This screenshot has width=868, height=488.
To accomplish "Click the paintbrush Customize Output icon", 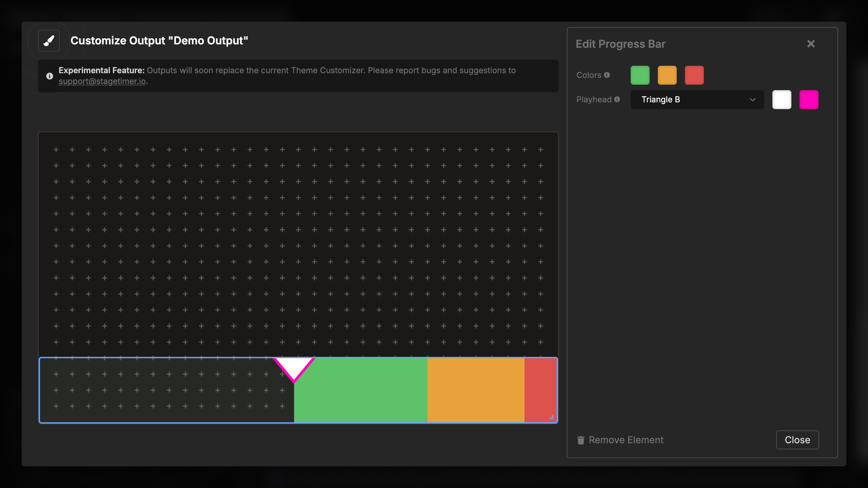I will 48,41.
